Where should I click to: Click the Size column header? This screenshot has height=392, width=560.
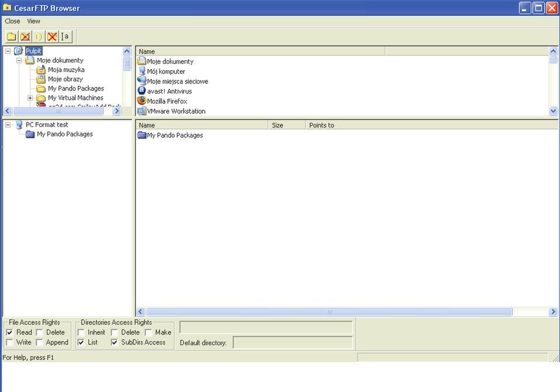[x=287, y=125]
